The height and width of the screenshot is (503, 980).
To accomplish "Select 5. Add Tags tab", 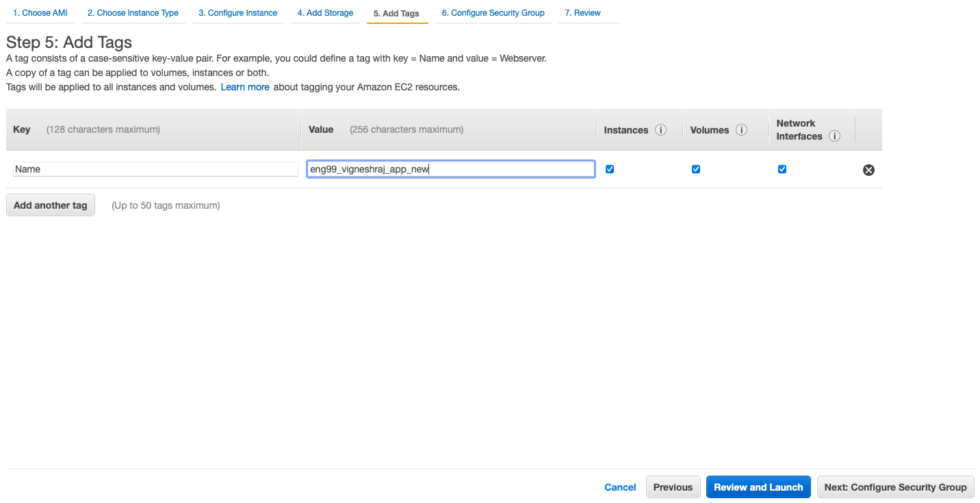I will pos(397,13).
